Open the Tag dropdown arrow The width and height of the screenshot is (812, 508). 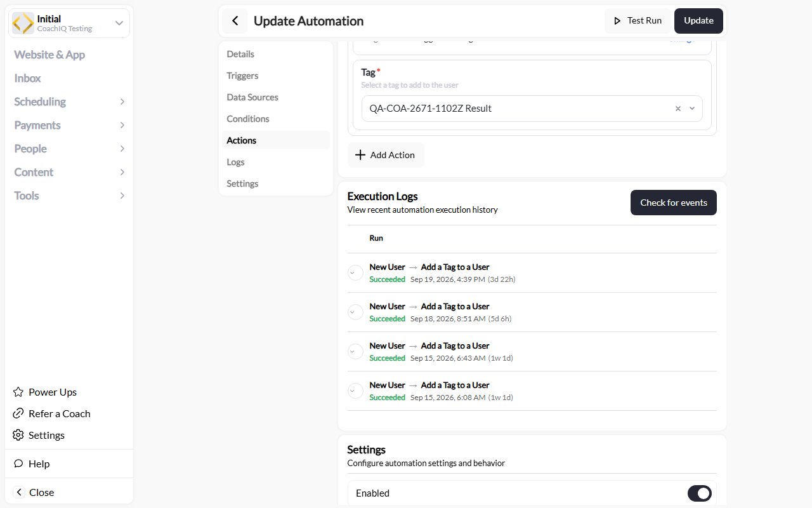coord(692,109)
